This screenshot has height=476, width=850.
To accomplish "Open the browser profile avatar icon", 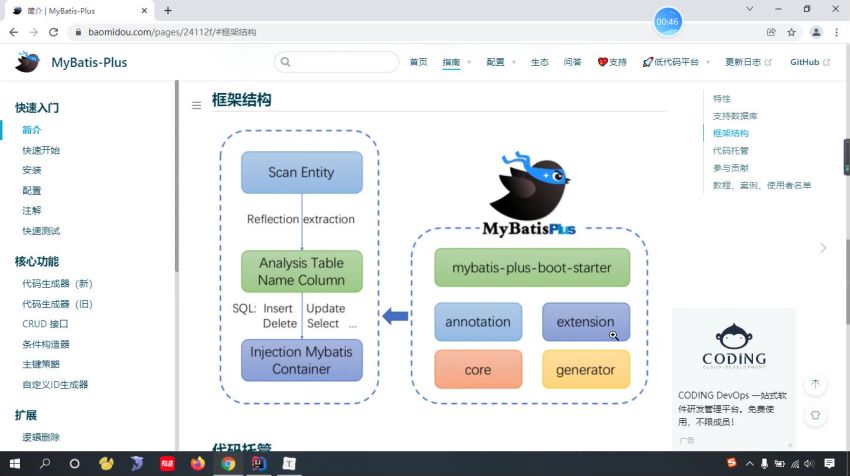I will (816, 32).
